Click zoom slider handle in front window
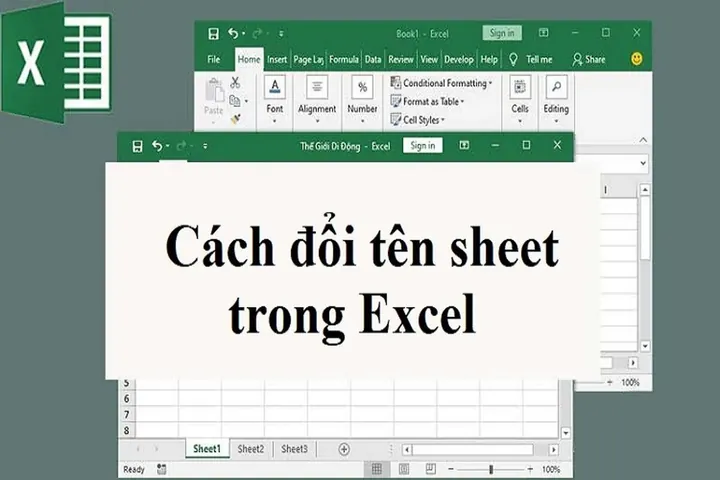 (491, 469)
